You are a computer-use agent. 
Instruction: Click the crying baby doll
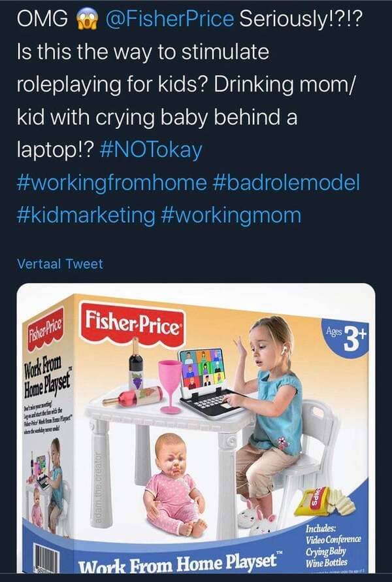point(174,486)
